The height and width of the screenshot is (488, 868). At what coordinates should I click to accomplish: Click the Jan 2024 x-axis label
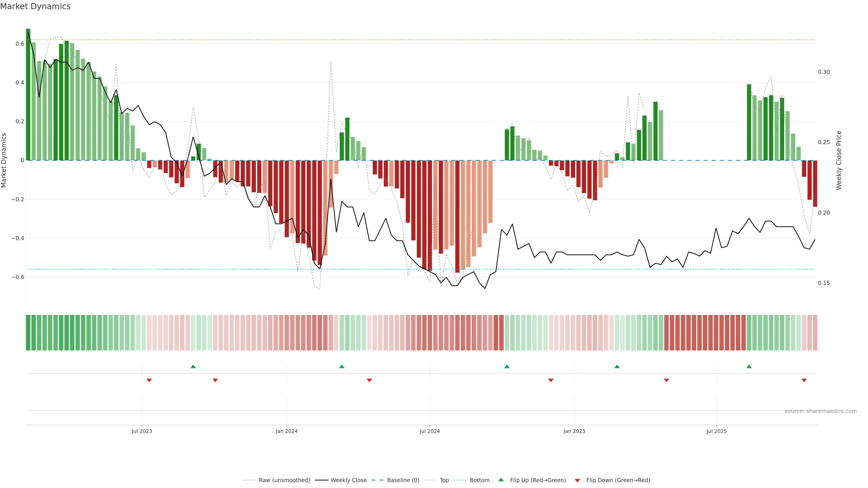coord(286,431)
